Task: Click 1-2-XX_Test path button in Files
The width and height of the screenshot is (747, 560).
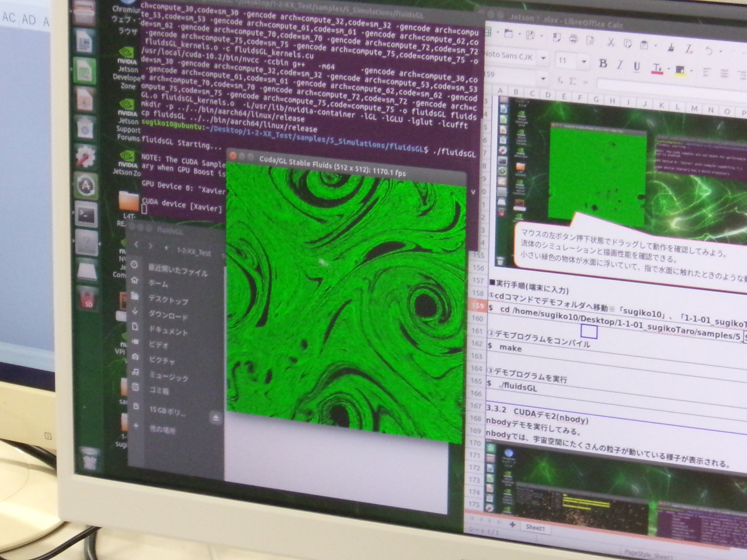Action: [193, 252]
